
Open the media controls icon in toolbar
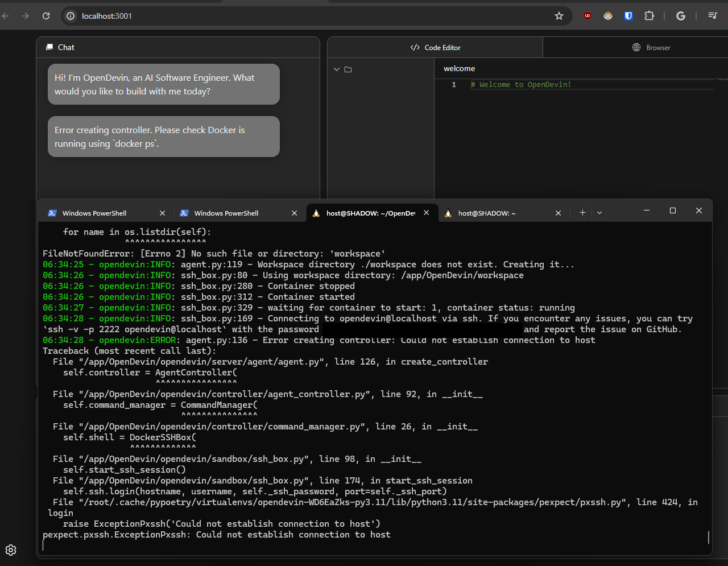pyautogui.click(x=713, y=16)
